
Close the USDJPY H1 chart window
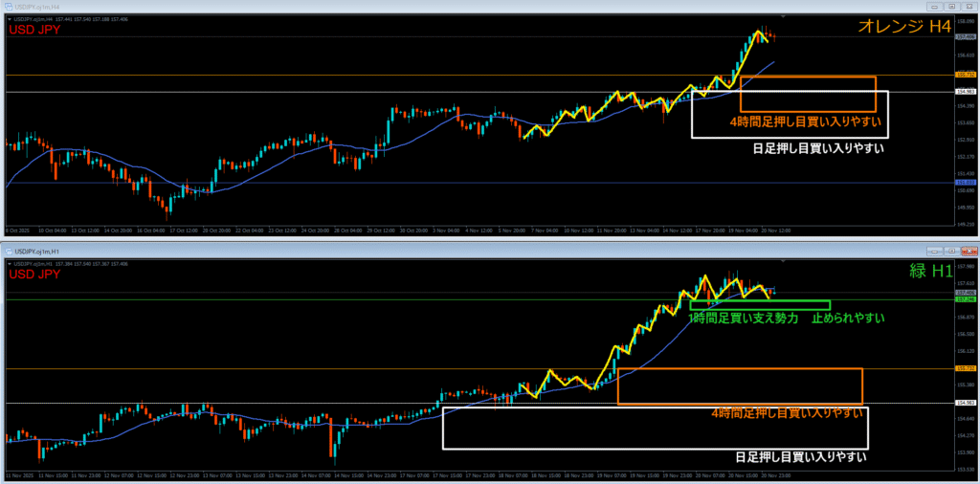pos(969,253)
